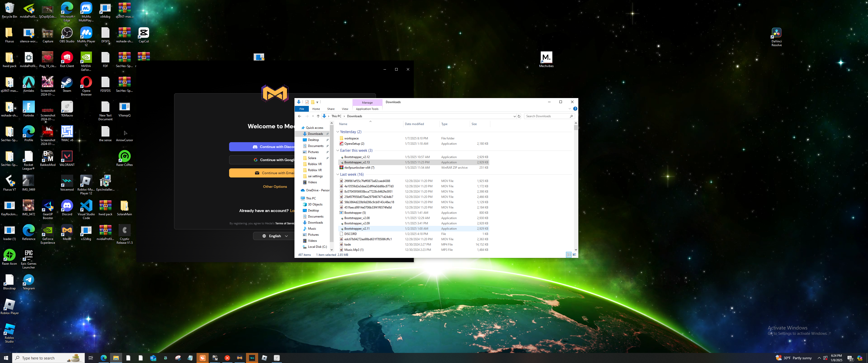Open the View ribbon tab
868x363 pixels.
(x=345, y=109)
